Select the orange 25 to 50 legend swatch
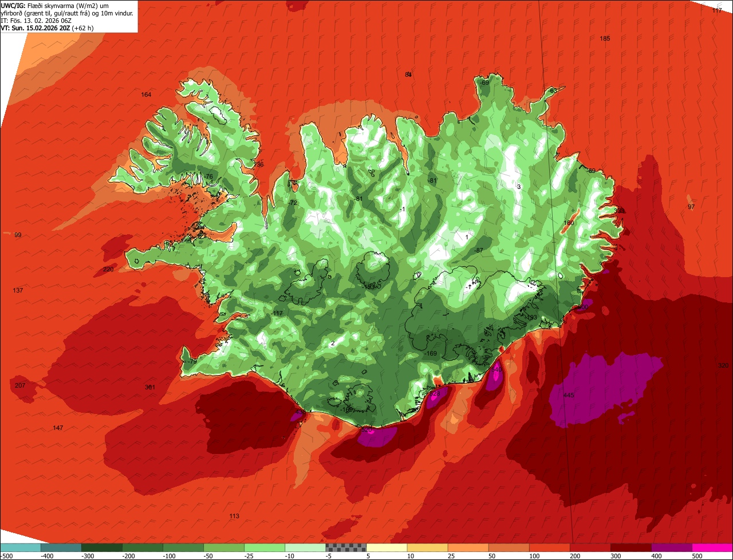Image resolution: width=733 pixels, height=560 pixels. (467, 547)
